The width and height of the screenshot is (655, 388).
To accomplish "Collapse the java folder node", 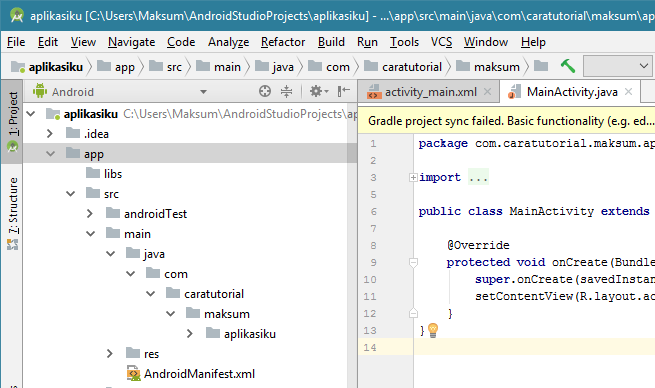I will [x=111, y=254].
